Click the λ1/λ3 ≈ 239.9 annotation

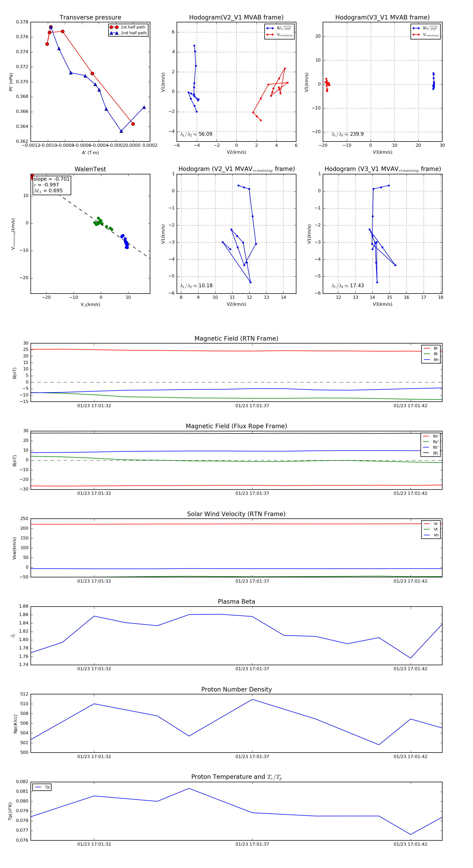348,134
